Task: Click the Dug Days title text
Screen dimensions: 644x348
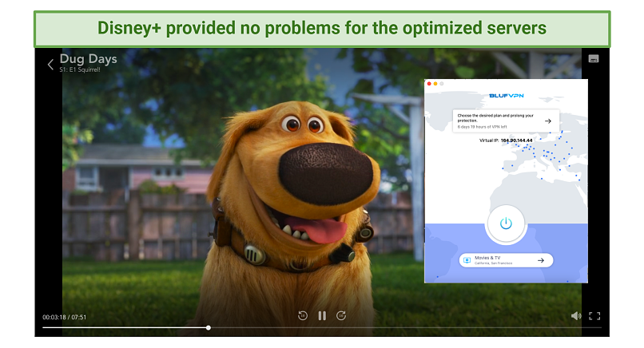Action: [89, 59]
